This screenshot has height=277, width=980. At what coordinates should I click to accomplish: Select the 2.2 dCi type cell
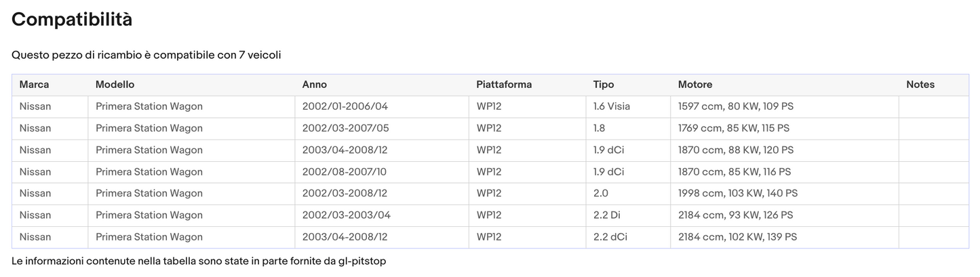pos(608,236)
